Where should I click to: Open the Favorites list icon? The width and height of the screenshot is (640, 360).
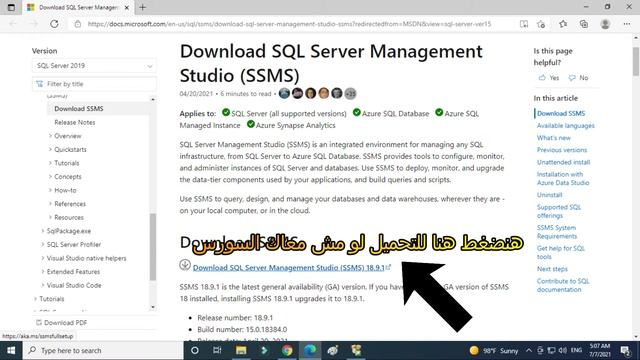563,24
